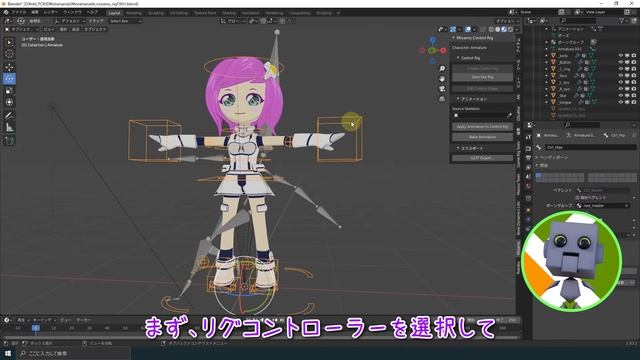Select the Tweak select tool at toolbar top
Viewport: 640px width, 360px height.
click(x=9, y=42)
